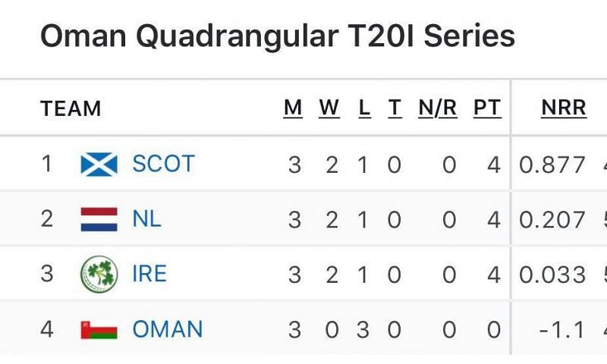Sort table by PT column header
The image size is (607, 364).
(487, 108)
